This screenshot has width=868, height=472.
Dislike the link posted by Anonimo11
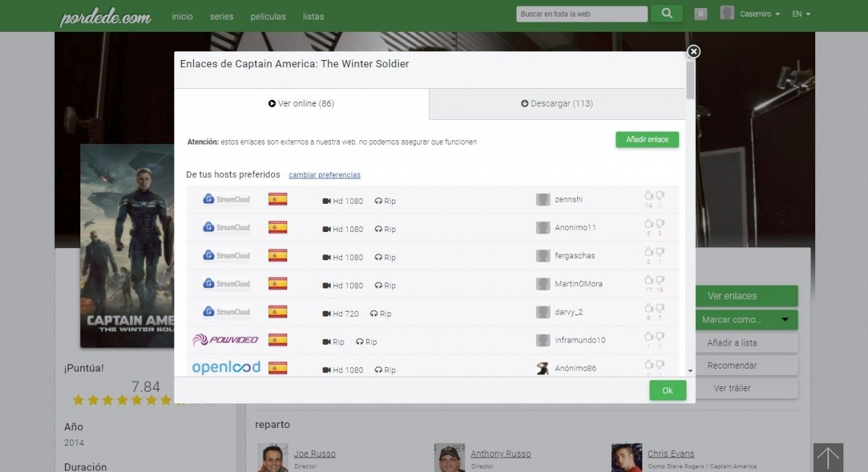(x=660, y=223)
